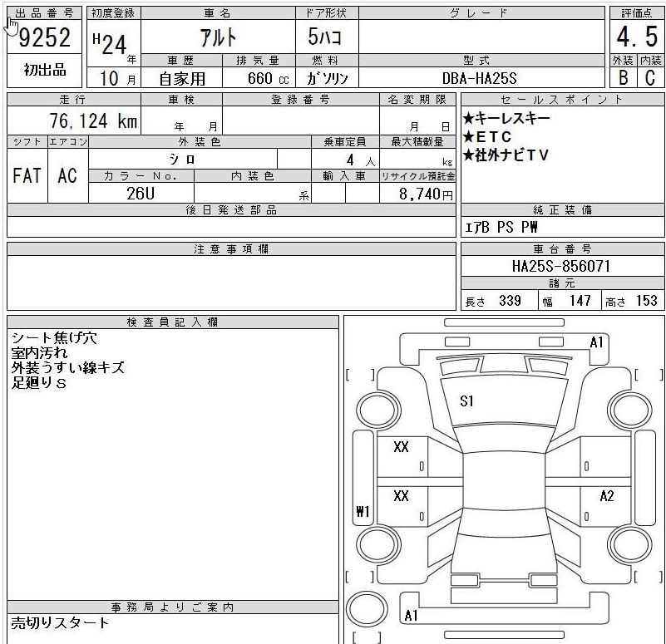Viewport: 666px width, 644px height.
Task: Click the lot number 9252
Action: click(x=44, y=38)
